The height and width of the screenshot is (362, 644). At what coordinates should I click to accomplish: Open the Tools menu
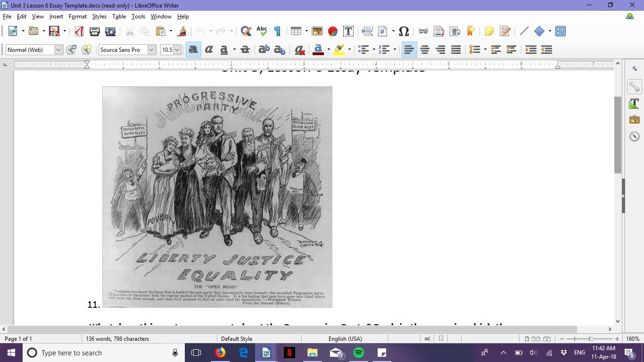(138, 16)
